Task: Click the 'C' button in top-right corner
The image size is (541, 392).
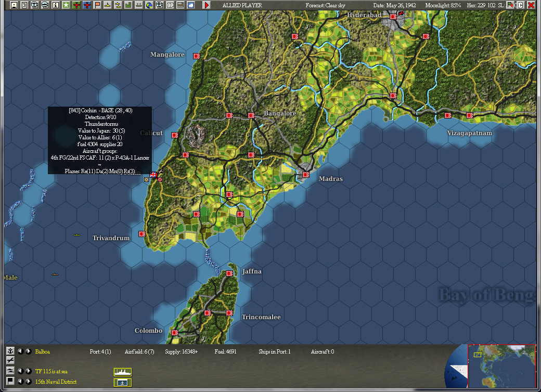Action: tap(521, 5)
